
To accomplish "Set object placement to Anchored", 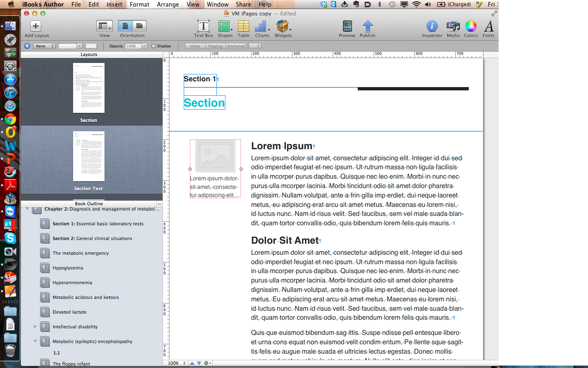I will coord(236,46).
